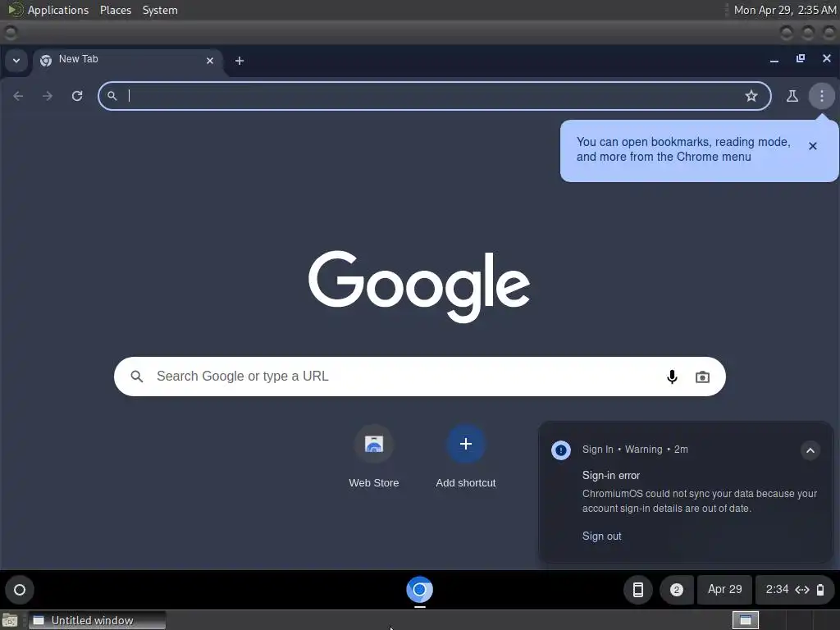Open the ChromiumOS launcher circle button
Viewport: 840px width, 630px height.
20,590
